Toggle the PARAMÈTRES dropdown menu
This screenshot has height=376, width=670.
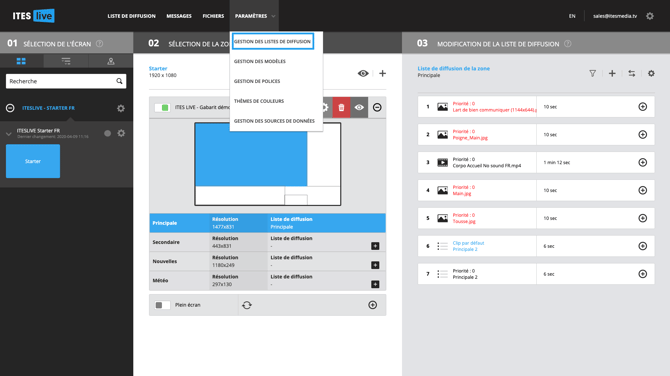[254, 16]
